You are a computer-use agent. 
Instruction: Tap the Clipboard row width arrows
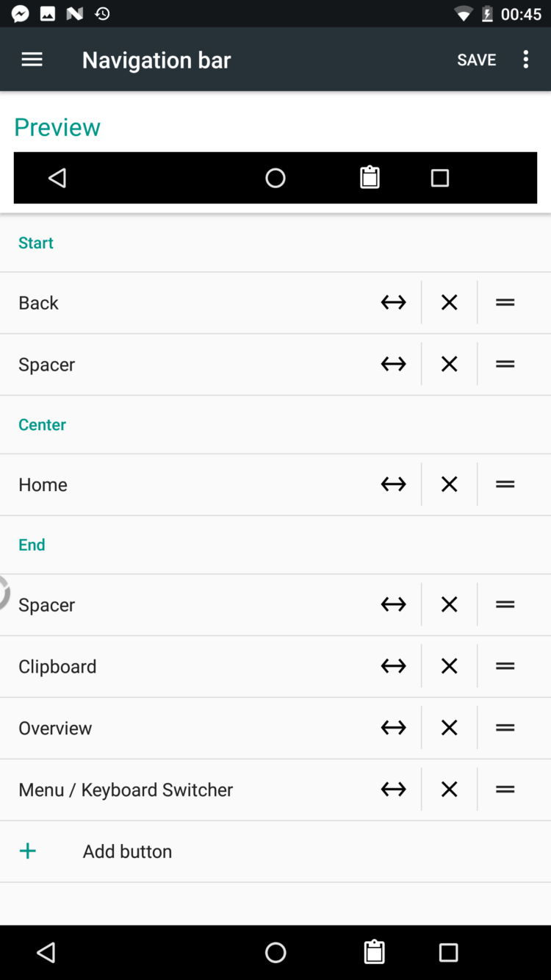point(393,666)
